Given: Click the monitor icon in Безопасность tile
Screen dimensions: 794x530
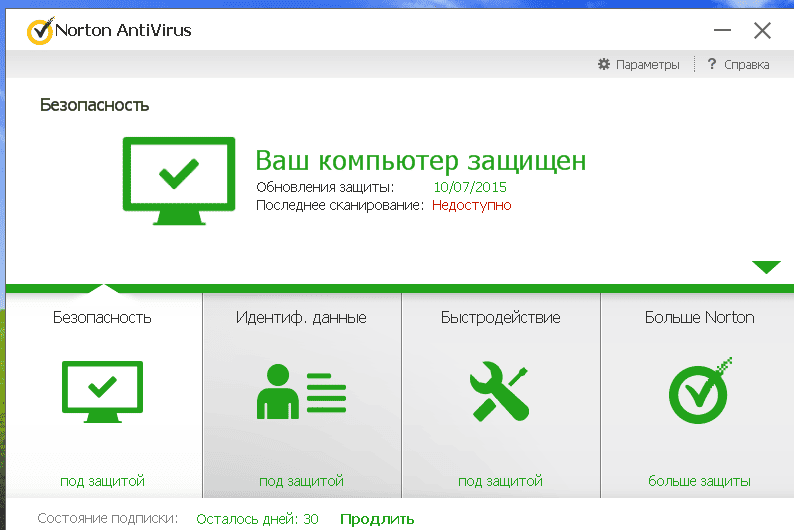Looking at the screenshot, I should coord(102,392).
